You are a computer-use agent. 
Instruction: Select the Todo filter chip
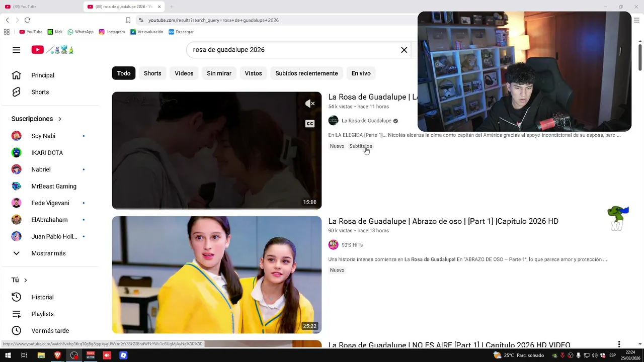124,73
